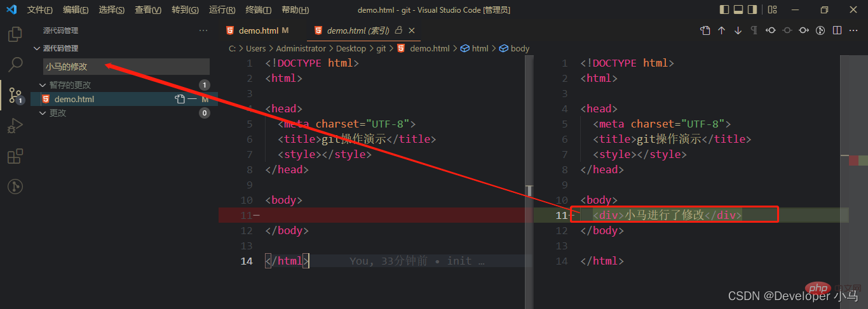Click the blame text 'You, 33分钟前 • init'
Image resolution: width=868 pixels, height=309 pixels.
point(417,261)
